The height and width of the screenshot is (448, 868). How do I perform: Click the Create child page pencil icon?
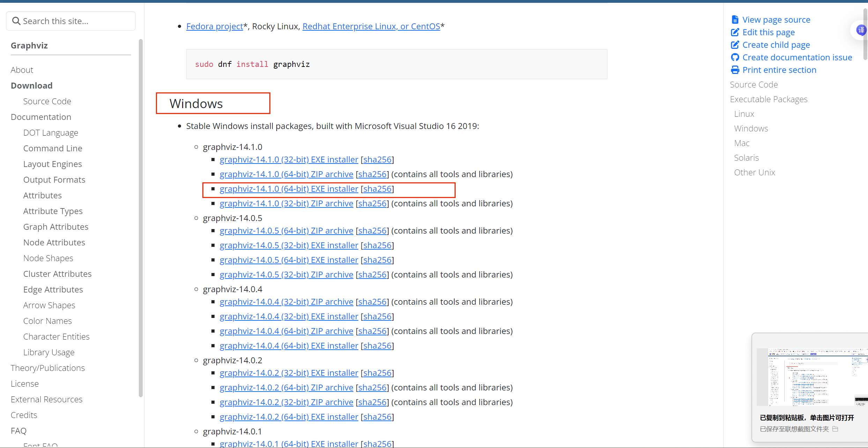point(735,45)
